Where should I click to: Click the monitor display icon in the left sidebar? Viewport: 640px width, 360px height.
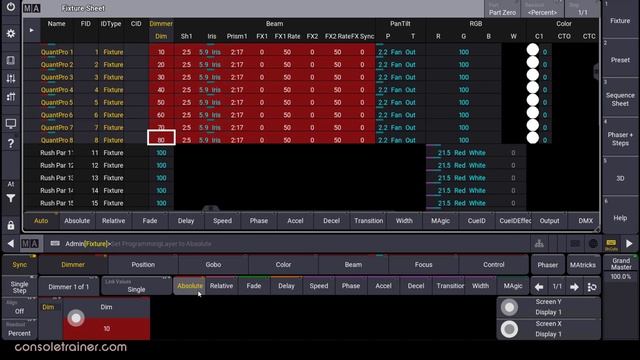(x=11, y=123)
